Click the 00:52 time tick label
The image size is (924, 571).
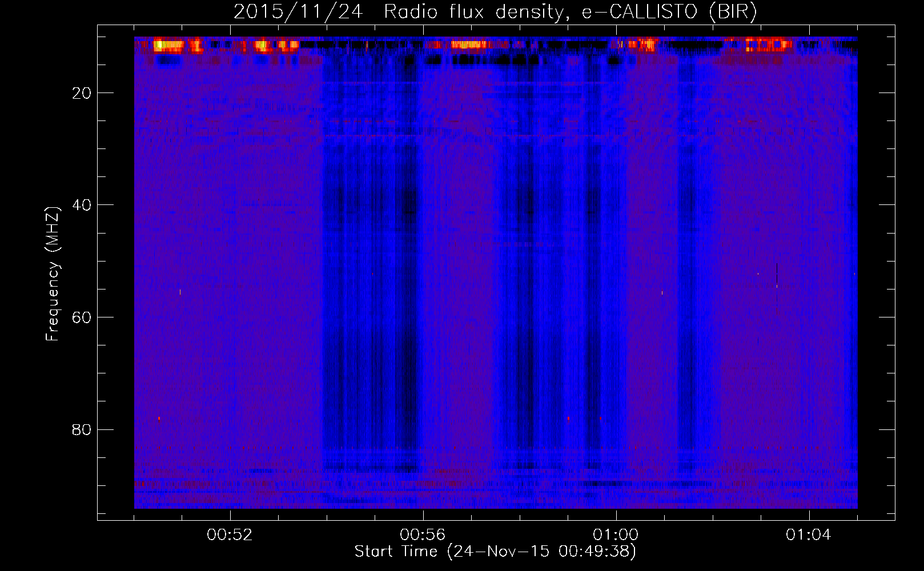coord(230,535)
